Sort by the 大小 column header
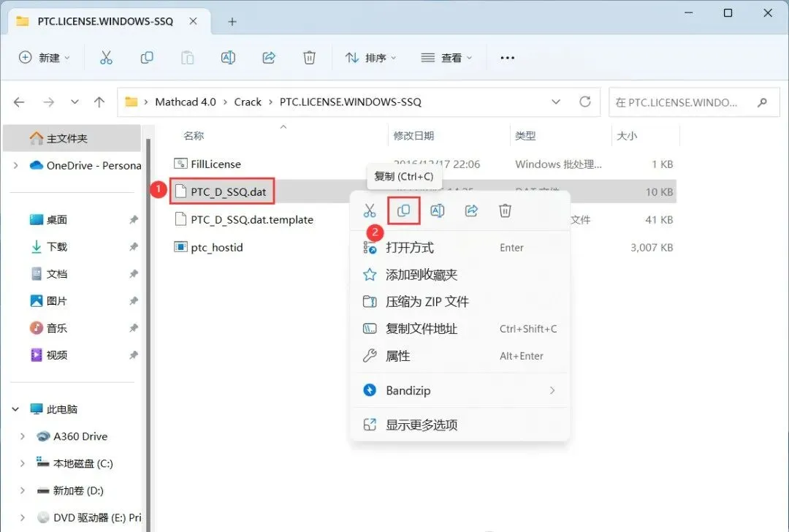 click(627, 136)
